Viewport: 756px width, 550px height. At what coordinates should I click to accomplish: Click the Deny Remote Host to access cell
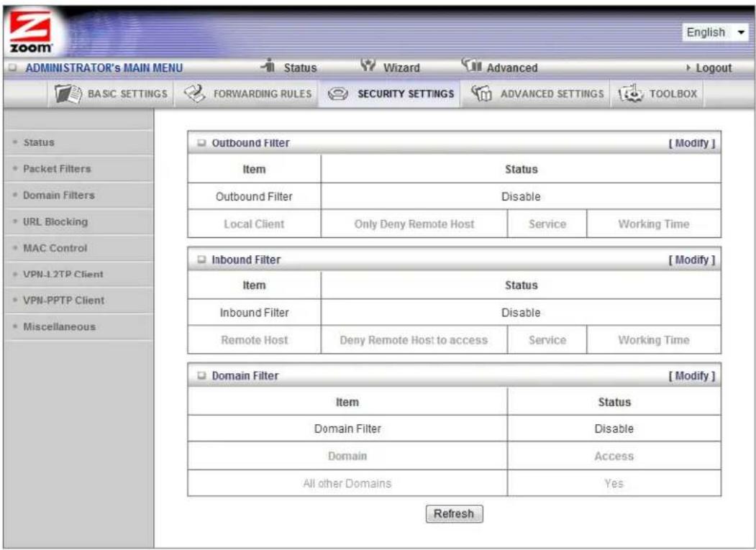click(x=414, y=340)
